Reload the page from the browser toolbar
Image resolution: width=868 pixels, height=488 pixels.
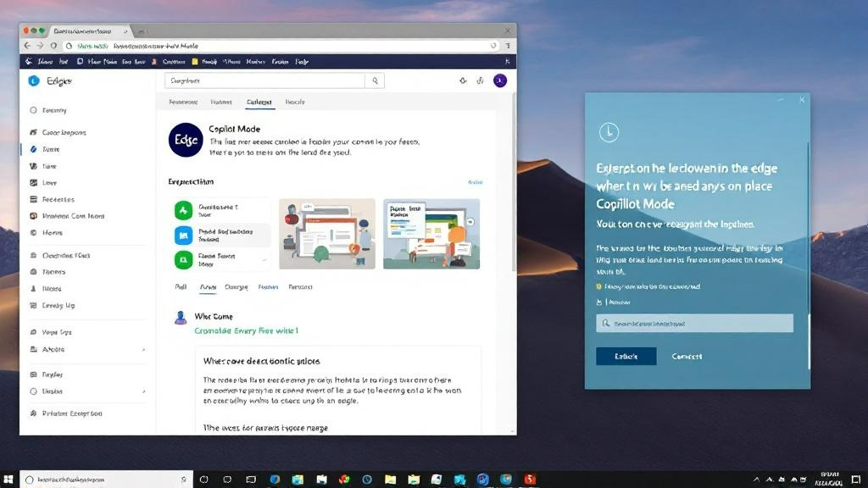point(53,46)
